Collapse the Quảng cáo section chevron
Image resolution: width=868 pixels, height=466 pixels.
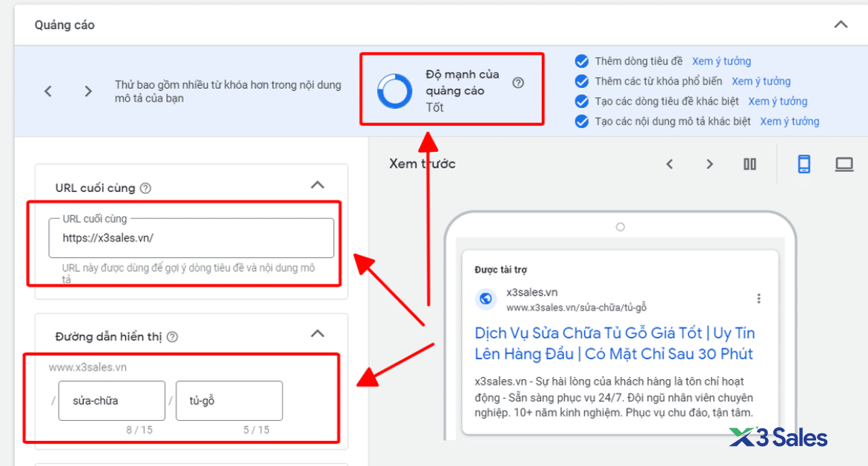point(841,24)
